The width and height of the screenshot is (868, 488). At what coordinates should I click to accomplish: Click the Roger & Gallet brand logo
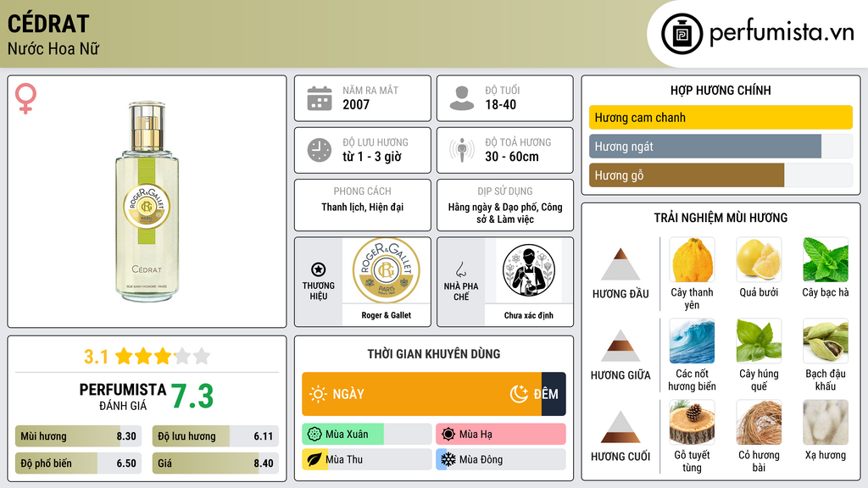[x=387, y=270]
